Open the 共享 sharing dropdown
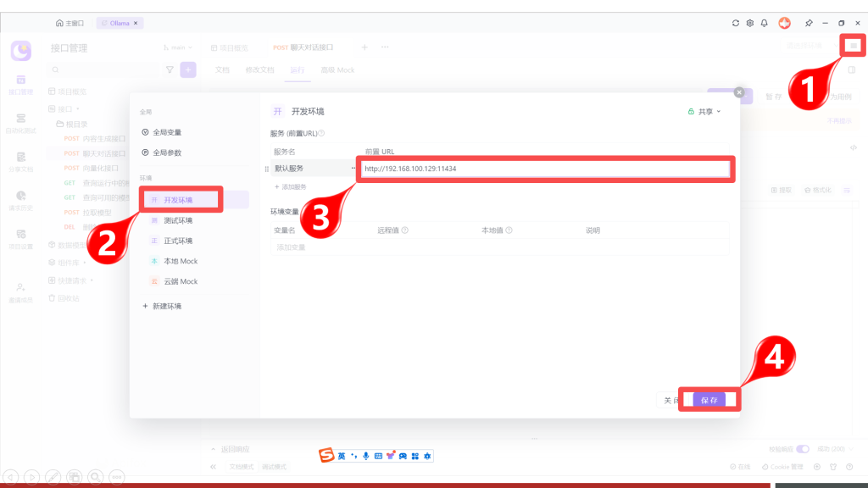This screenshot has width=868, height=488. click(704, 111)
